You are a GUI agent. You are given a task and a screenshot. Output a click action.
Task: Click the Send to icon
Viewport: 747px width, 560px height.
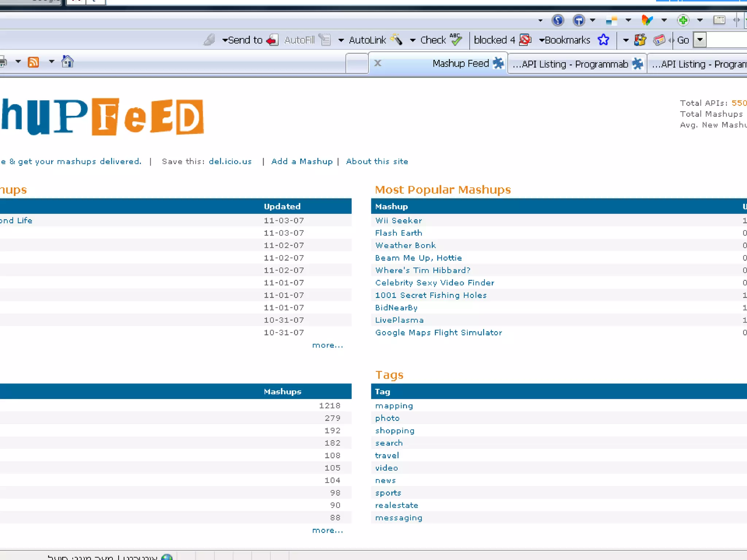[x=272, y=40]
